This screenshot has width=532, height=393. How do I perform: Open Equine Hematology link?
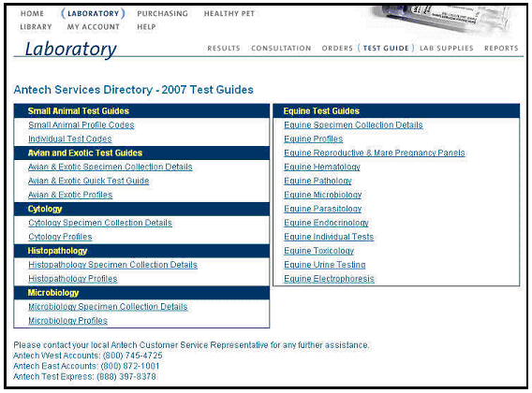click(322, 167)
